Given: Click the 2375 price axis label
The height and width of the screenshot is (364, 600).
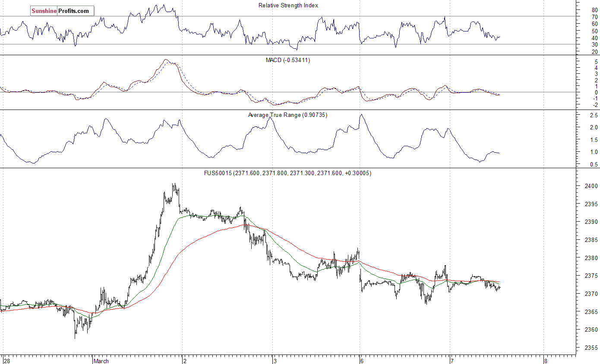Looking at the screenshot, I should tap(591, 276).
